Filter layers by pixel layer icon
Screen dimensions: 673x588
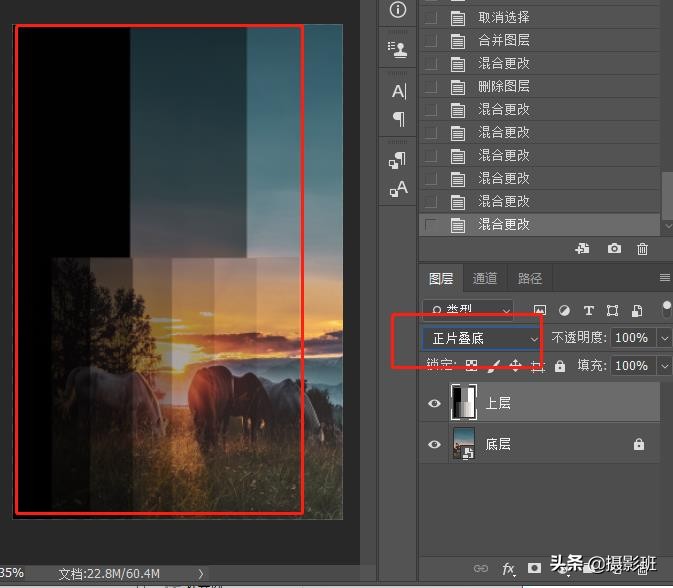click(x=540, y=310)
